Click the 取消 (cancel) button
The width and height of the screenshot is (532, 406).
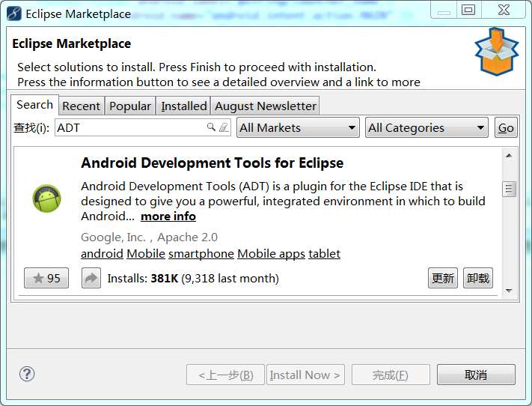click(x=476, y=375)
